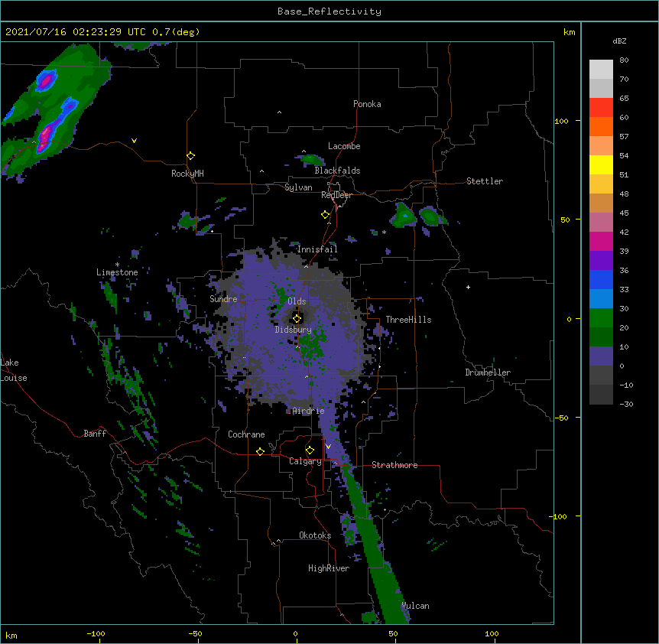Select the light gray 70-80 dBZ legend swatch

click(601, 69)
